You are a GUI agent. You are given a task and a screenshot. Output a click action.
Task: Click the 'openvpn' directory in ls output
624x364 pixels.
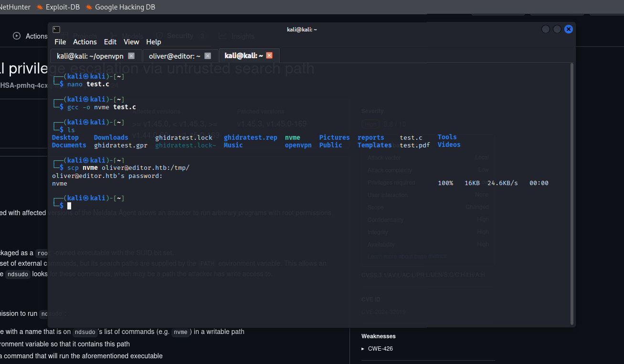298,145
